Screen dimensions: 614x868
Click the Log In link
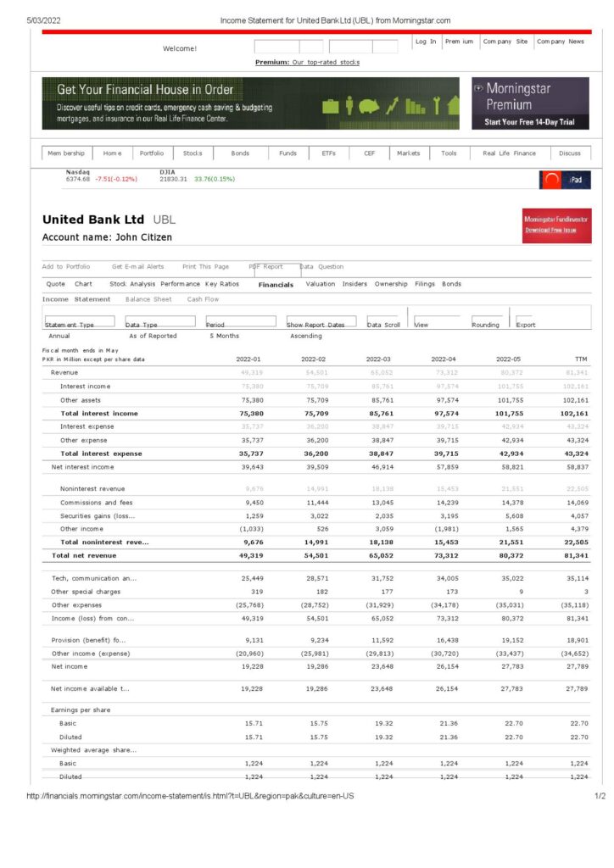(x=426, y=42)
